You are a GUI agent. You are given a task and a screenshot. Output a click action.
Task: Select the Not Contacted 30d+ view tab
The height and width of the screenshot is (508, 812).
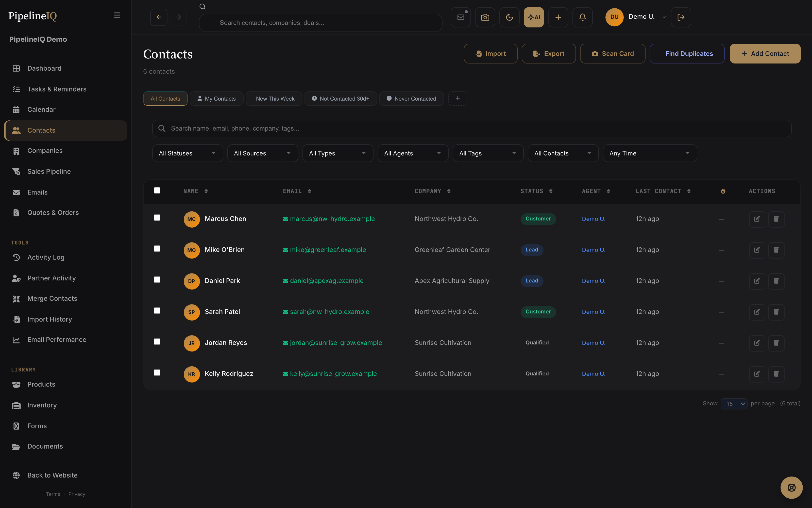pyautogui.click(x=341, y=99)
